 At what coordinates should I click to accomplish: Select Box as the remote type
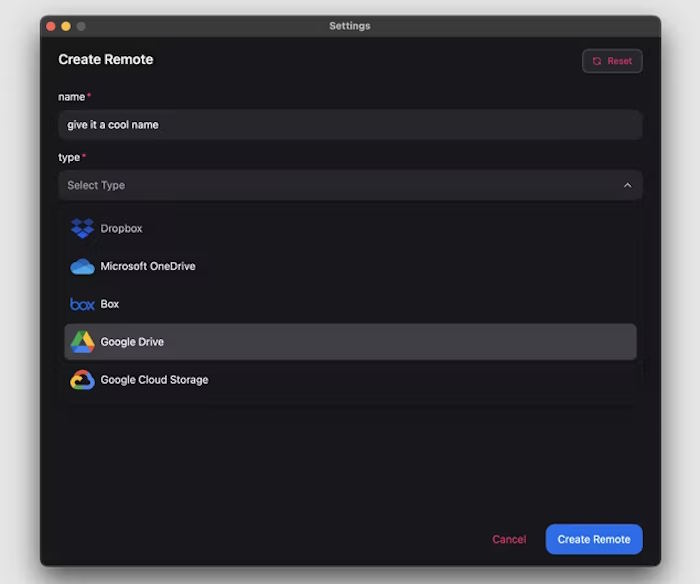coord(350,305)
